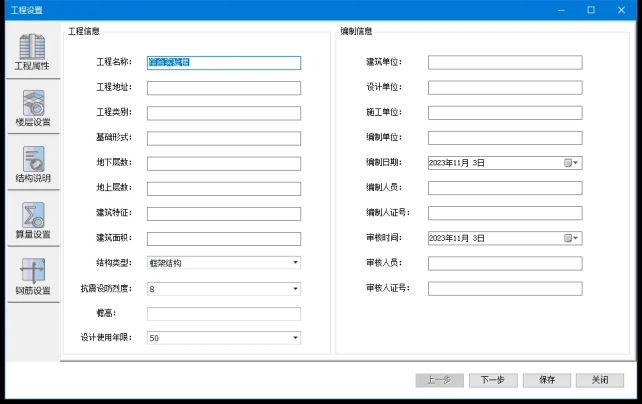Viewport: 642px width, 404px height.
Task: Focus the 审核人证号 input field
Action: 504,288
